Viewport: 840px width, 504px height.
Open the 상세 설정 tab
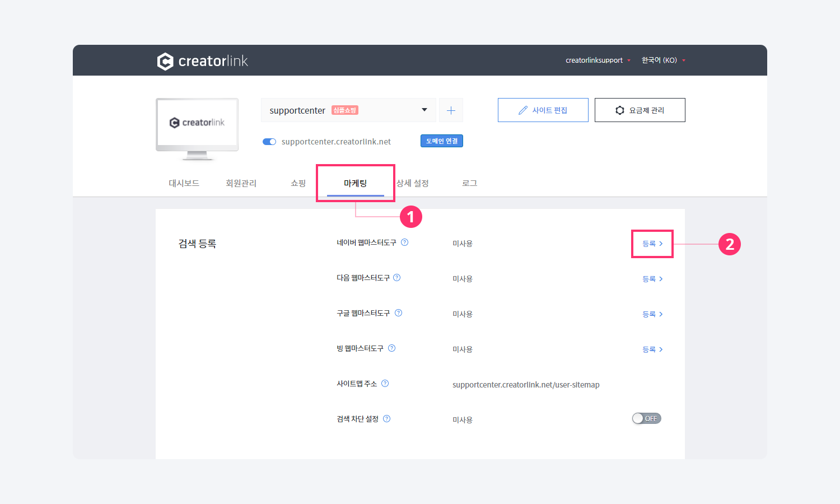coord(413,183)
